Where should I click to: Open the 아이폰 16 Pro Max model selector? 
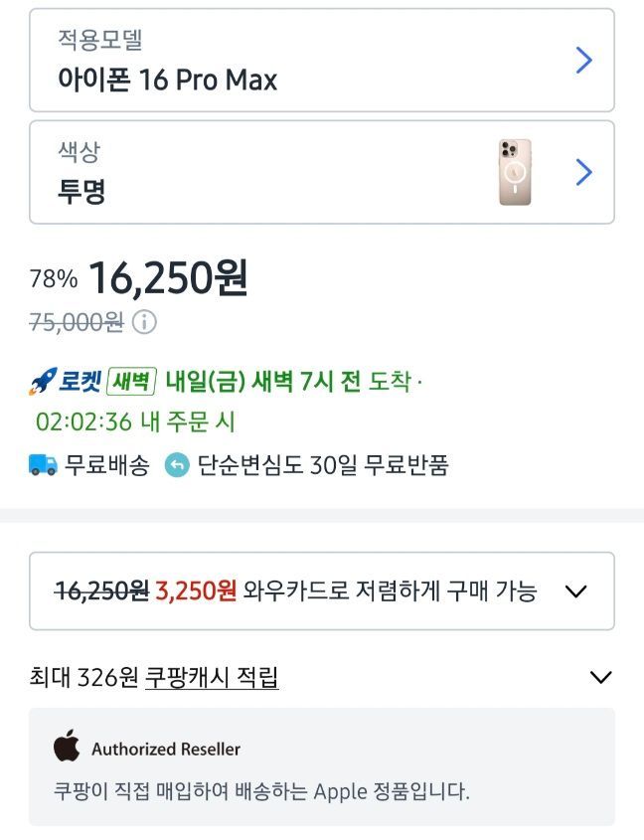point(169,80)
